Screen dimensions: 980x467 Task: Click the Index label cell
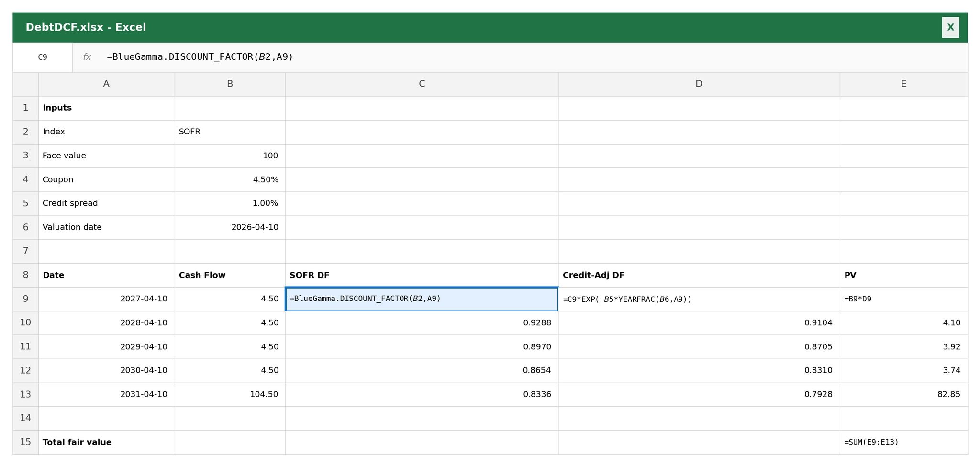106,132
